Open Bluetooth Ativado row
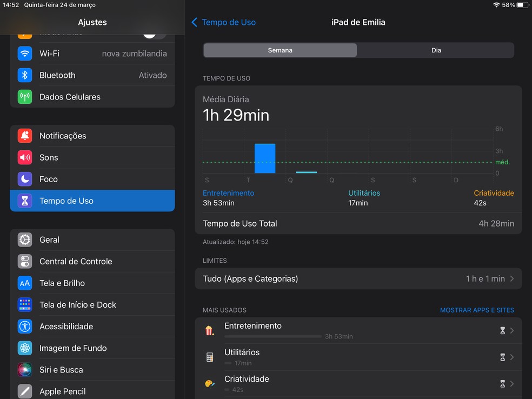 tap(92, 75)
